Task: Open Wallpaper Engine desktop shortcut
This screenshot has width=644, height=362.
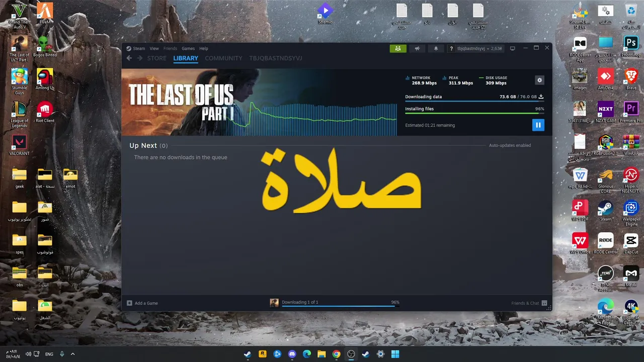Action: click(631, 213)
